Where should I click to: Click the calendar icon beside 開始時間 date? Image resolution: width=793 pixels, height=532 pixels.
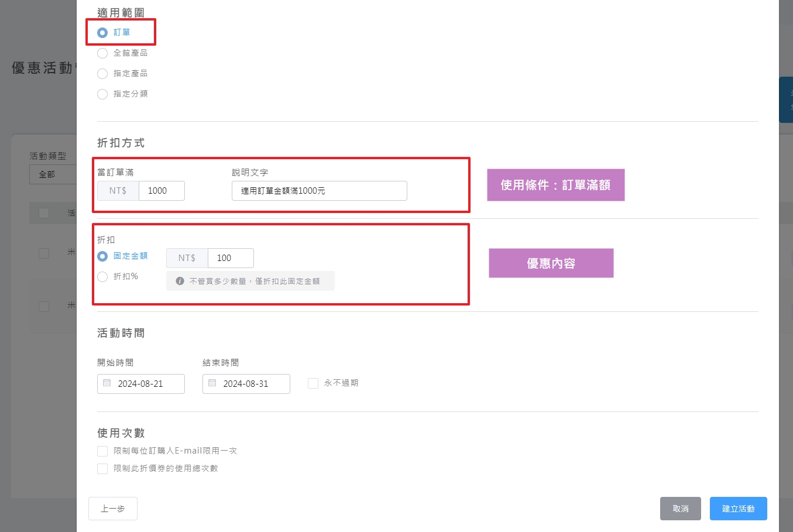coord(107,383)
